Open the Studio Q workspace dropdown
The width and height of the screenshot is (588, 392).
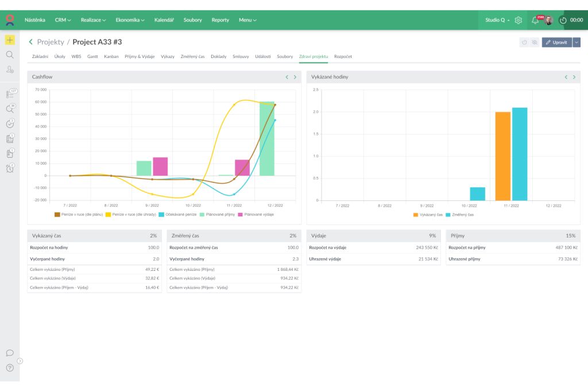(497, 20)
